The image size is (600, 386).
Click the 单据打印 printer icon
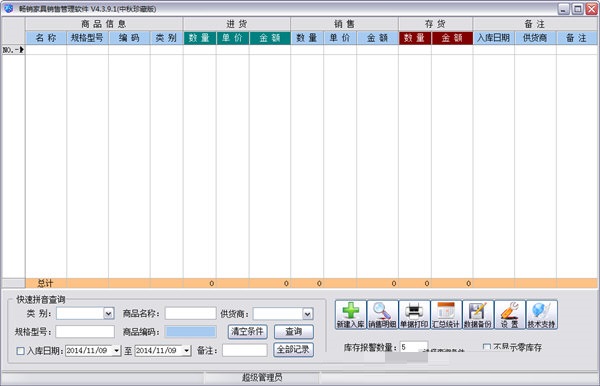(414, 315)
